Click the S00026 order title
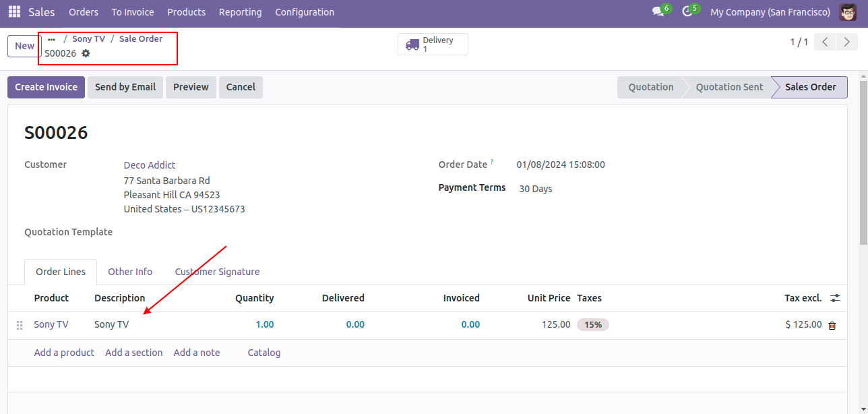The image size is (868, 414). [x=56, y=133]
